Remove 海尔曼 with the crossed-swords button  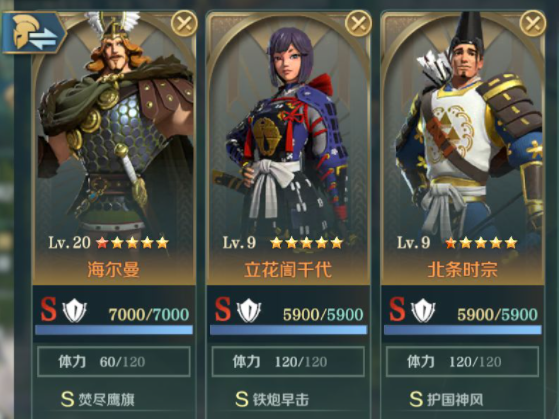184,24
